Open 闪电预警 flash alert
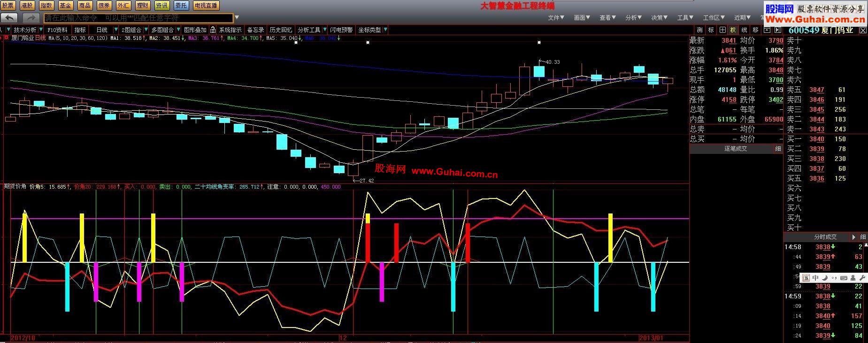This screenshot has height=343, width=868. [341, 30]
